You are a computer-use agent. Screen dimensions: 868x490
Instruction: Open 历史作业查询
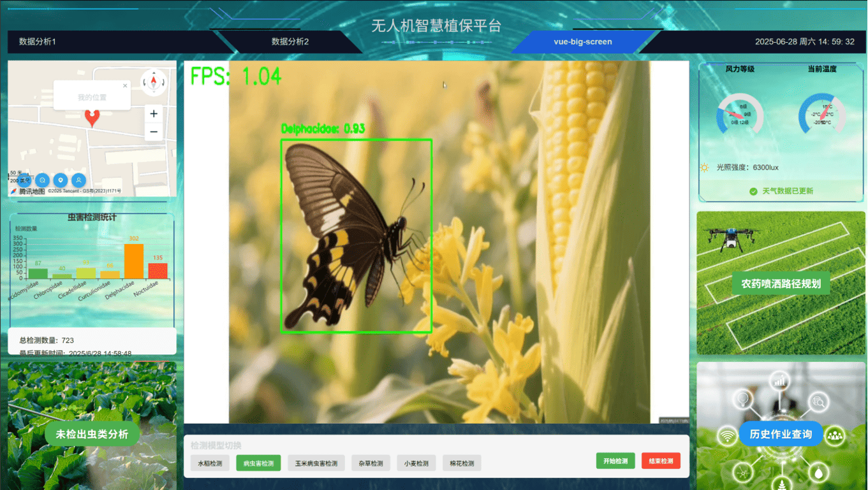tap(781, 434)
